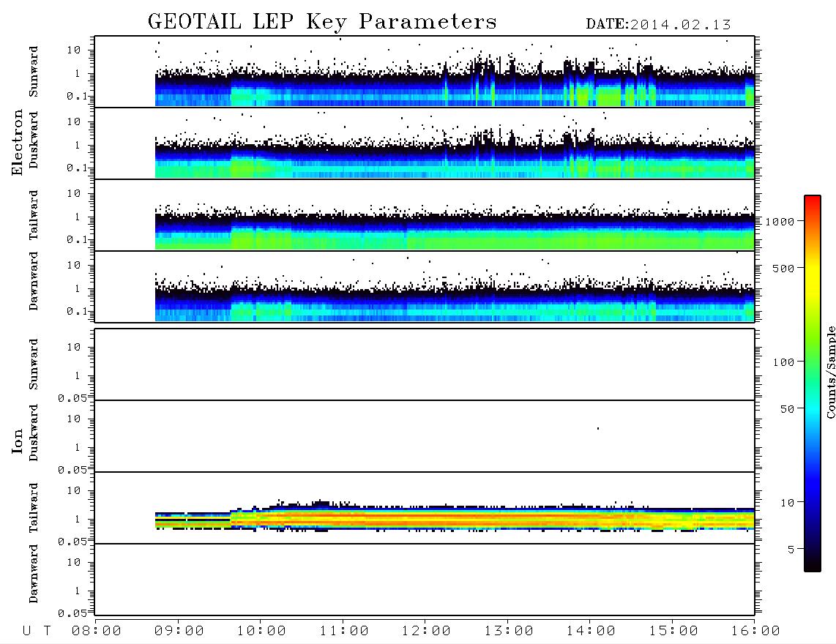Viewport: 836px width, 644px height.
Task: Click the "1000" color bar tick label
Action: [x=780, y=222]
